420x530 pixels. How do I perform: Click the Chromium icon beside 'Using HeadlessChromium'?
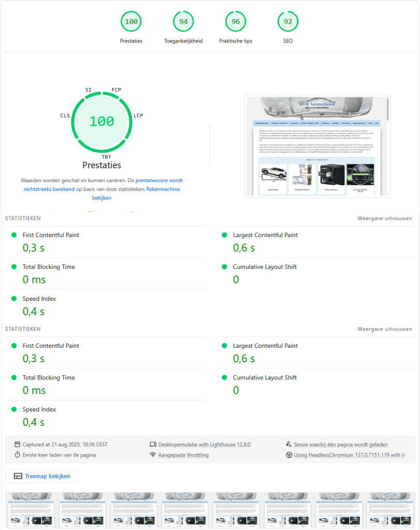point(289,455)
